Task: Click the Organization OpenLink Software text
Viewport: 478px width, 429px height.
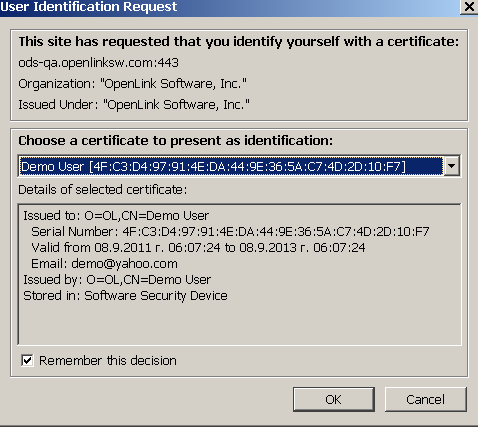Action: point(132,84)
